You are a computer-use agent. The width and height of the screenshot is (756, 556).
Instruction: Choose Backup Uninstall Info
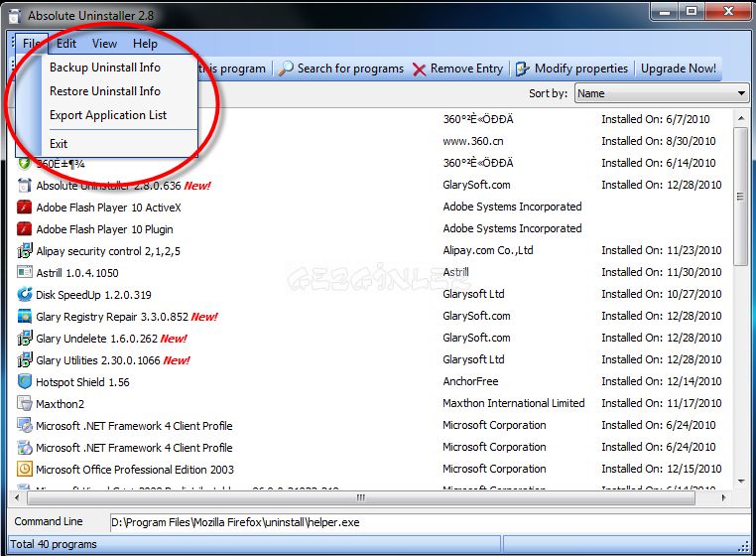point(105,68)
